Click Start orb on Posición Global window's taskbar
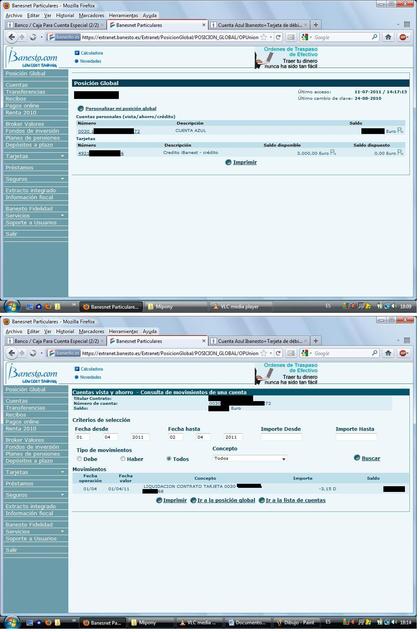Image resolution: width=420 pixels, height=632 pixels. (x=11, y=307)
